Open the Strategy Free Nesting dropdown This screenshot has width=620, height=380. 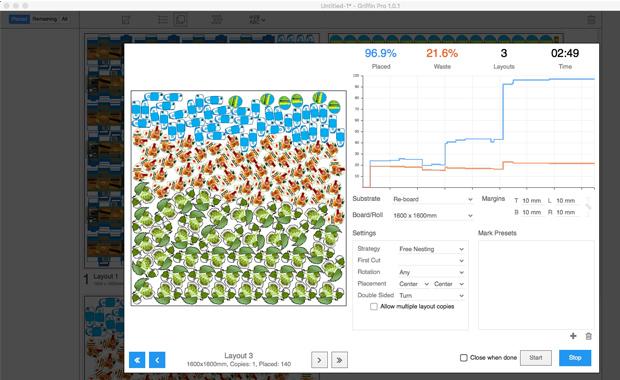(x=431, y=249)
